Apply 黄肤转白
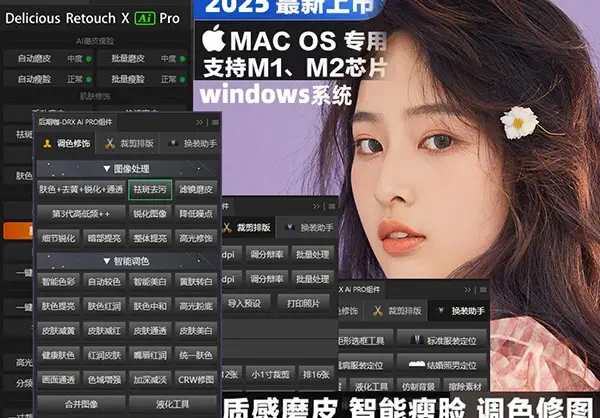Image resolution: width=600 pixels, height=418 pixels. (x=196, y=282)
